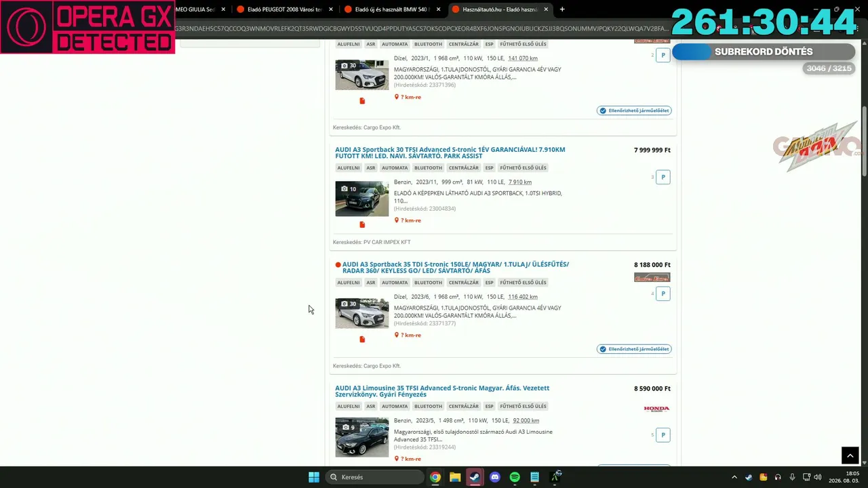
Task: Click the parking P button for the 7 999 999 Ft listing
Action: [663, 177]
